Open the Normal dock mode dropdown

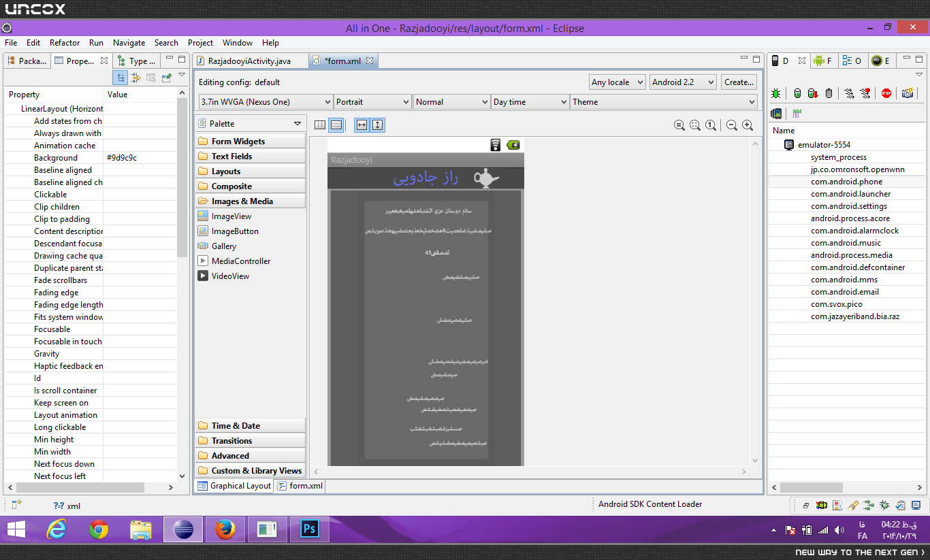click(451, 102)
